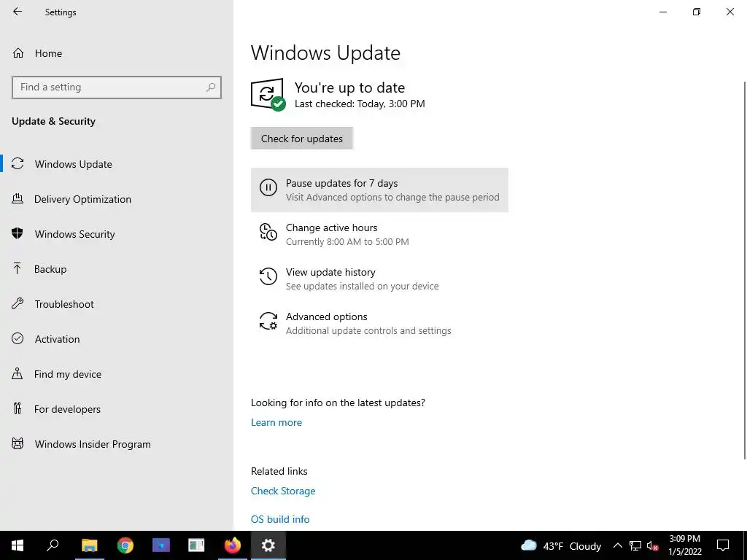Click 'Update & Security' heading
The height and width of the screenshot is (560, 747).
53,121
